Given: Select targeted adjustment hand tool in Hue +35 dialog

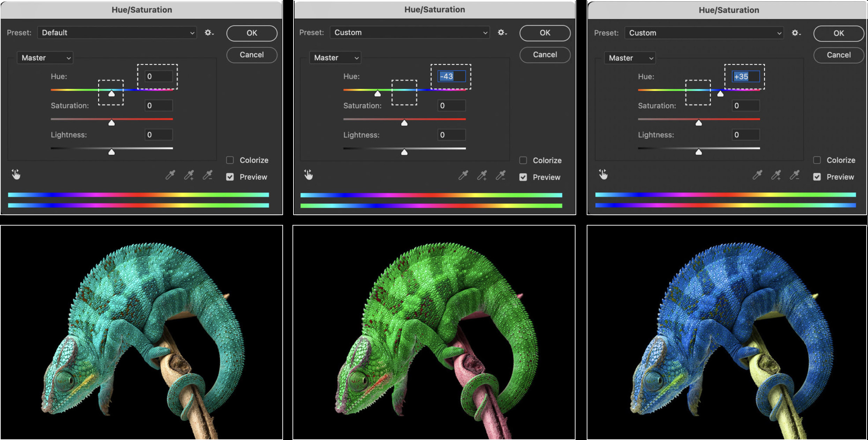Looking at the screenshot, I should [603, 174].
